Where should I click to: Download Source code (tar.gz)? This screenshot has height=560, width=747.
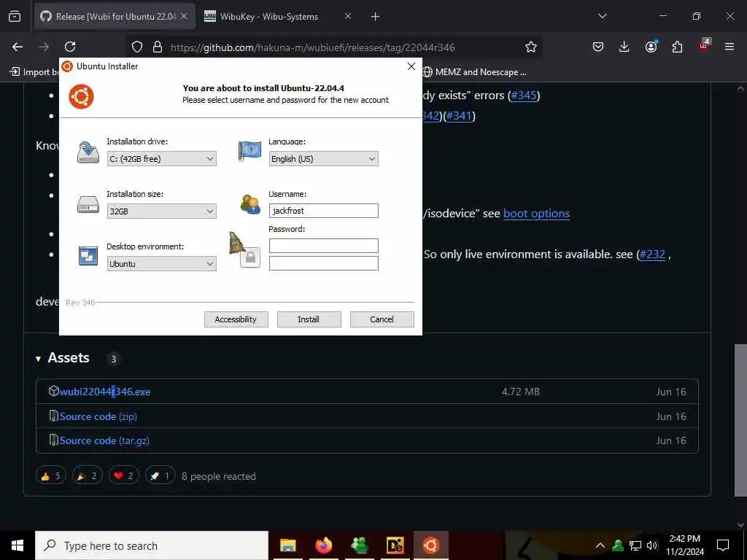pos(104,440)
